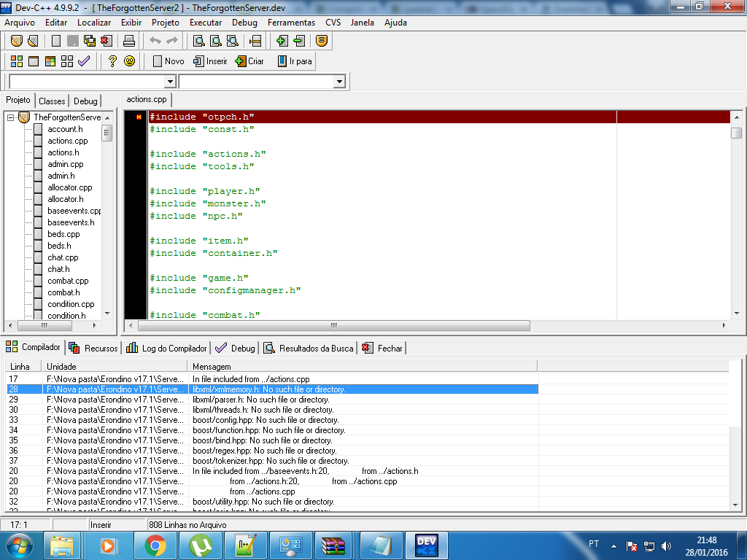Click compiler messages scroll down arrow
747x560 pixels.
pyautogui.click(x=735, y=505)
